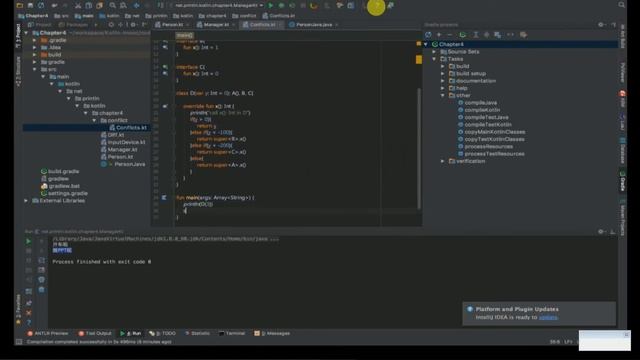Toggle the Ant Build tool window stripe

[622, 36]
